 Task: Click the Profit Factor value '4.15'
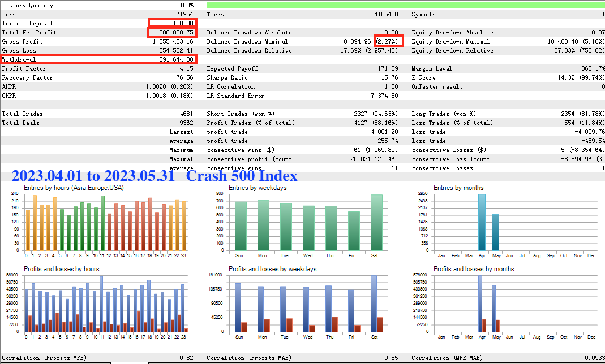click(x=186, y=68)
